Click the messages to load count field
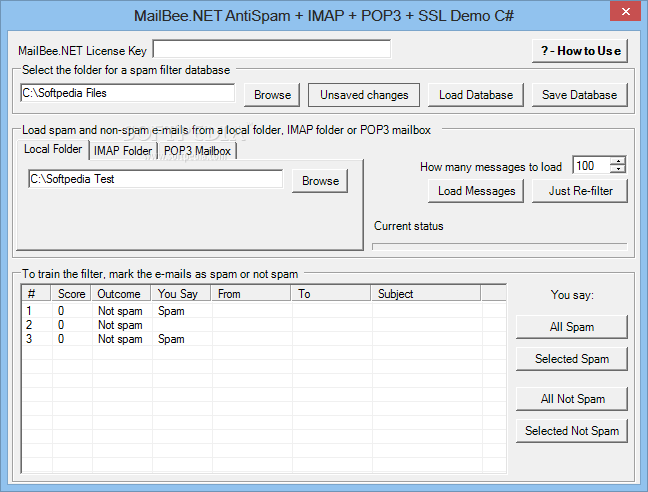This screenshot has width=648, height=492. 591,166
